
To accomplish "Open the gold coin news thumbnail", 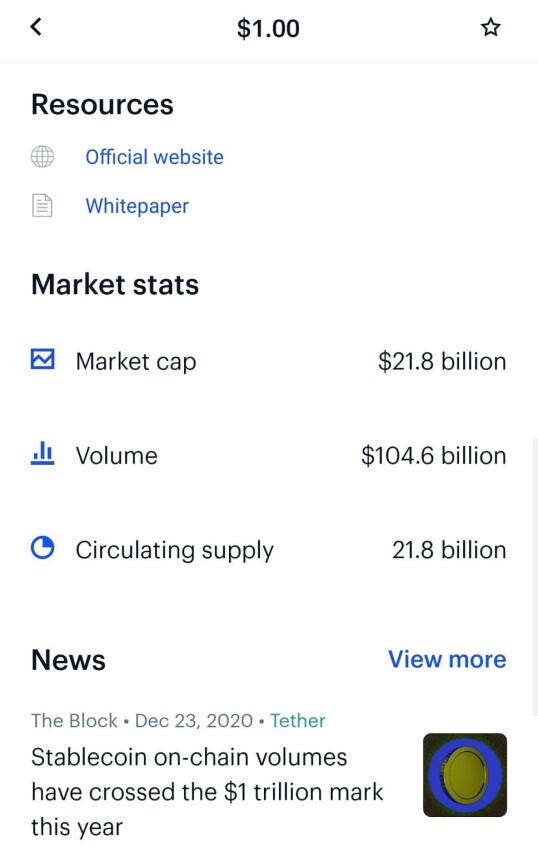I will [x=465, y=775].
